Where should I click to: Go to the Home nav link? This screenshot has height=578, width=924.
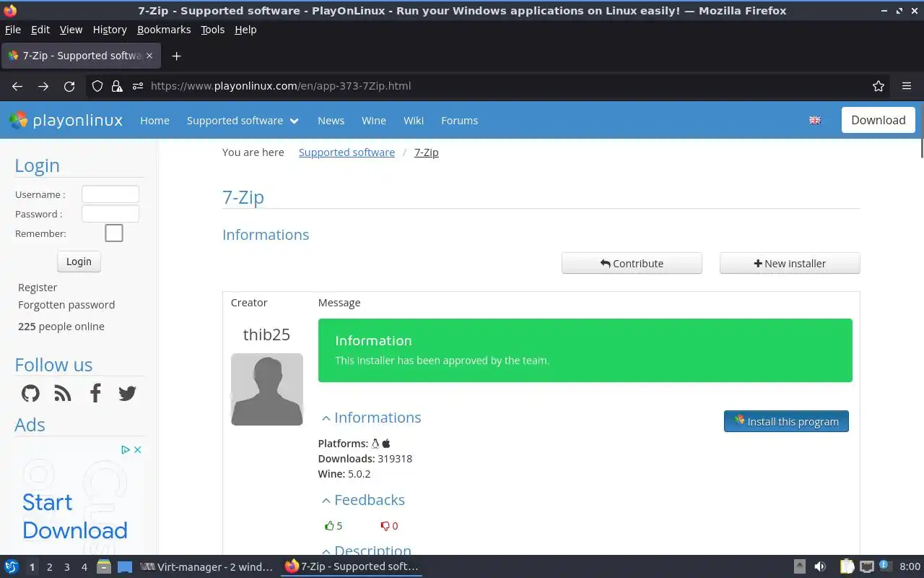154,121
